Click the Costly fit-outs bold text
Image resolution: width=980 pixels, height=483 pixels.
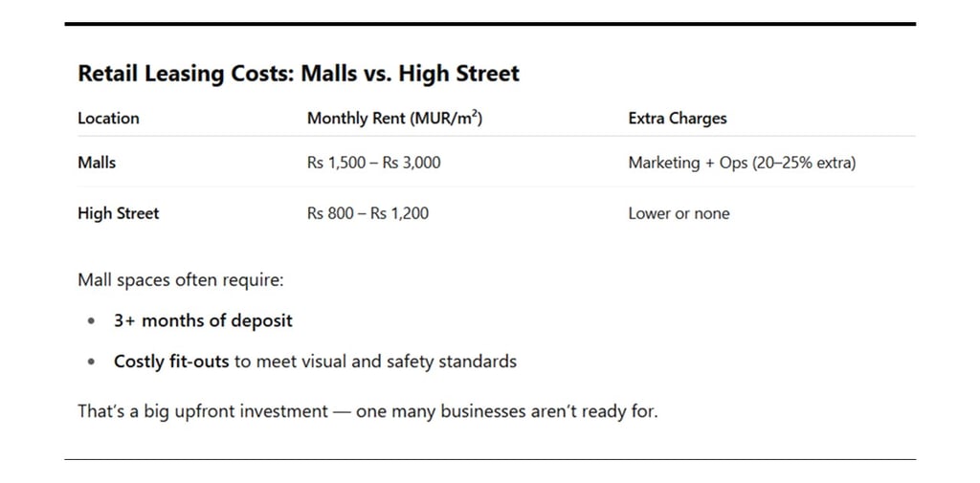click(171, 362)
